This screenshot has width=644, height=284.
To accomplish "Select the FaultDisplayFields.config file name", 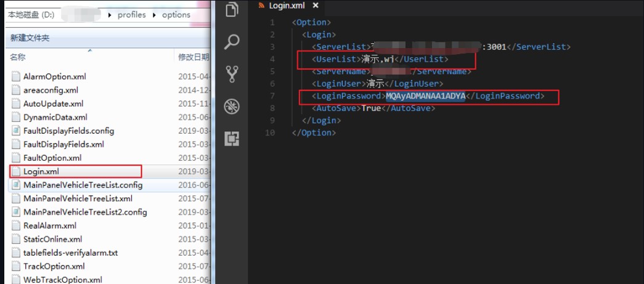I will [68, 131].
